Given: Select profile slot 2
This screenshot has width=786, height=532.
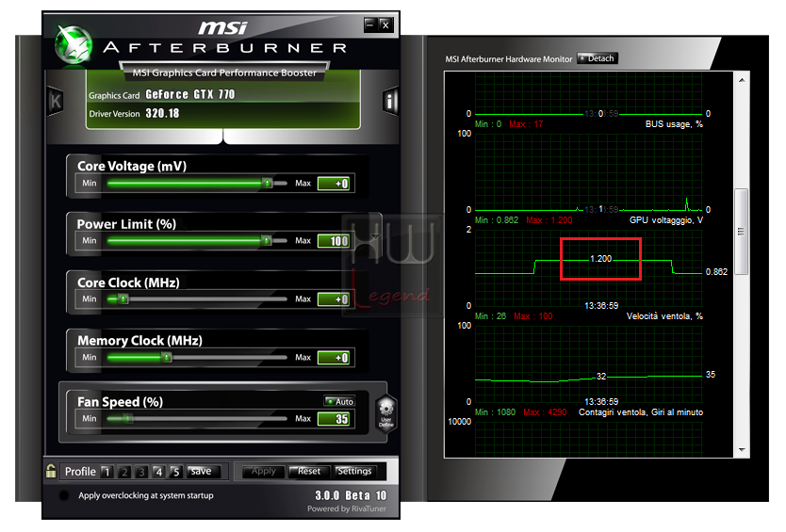Looking at the screenshot, I should point(123,472).
